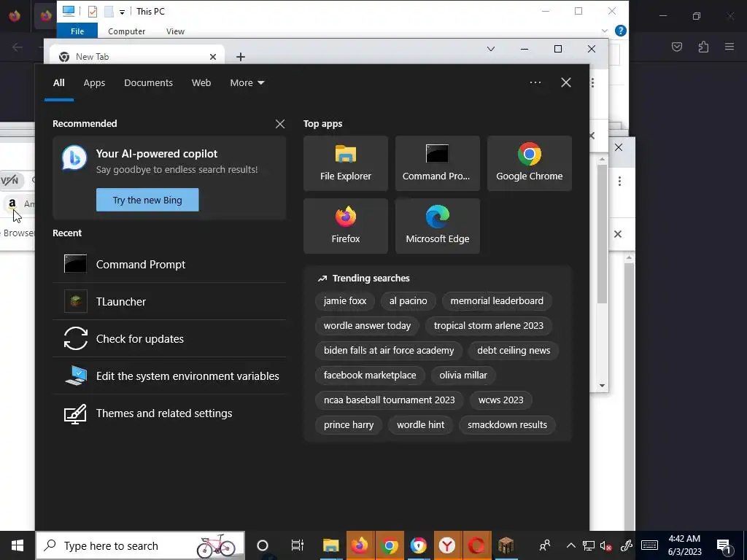Open the clock and date flyout
Viewport: 747px width, 560px height.
(684, 545)
